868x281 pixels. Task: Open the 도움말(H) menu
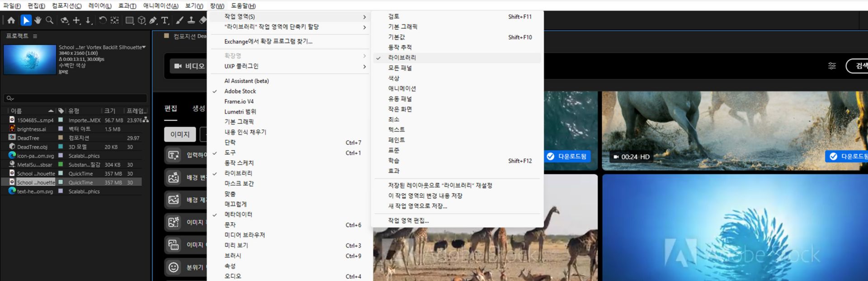point(243,6)
